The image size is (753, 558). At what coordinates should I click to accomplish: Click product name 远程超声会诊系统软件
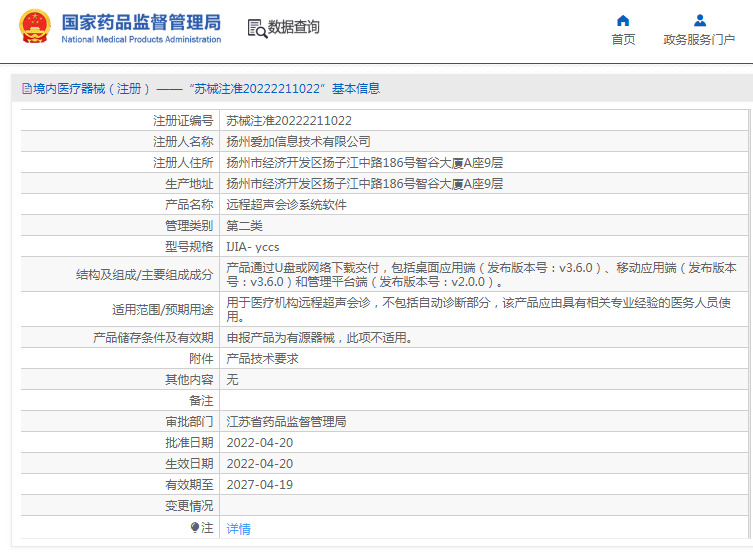click(286, 205)
